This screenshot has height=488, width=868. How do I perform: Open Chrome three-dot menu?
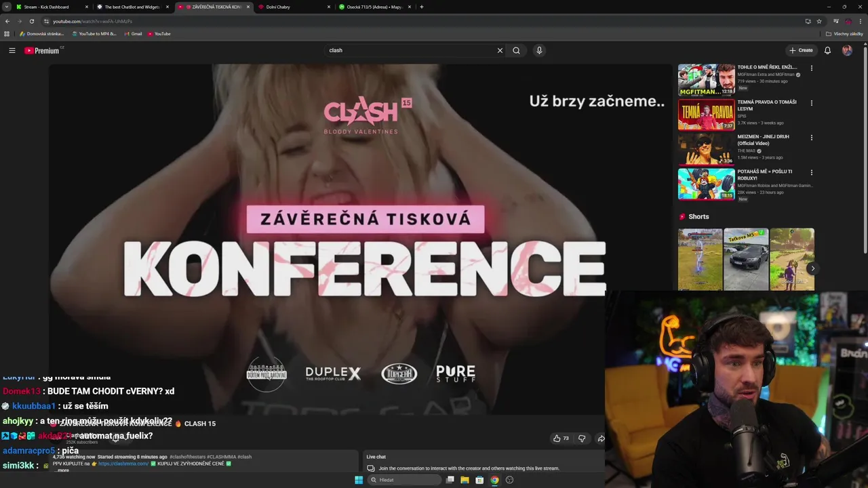tap(860, 21)
